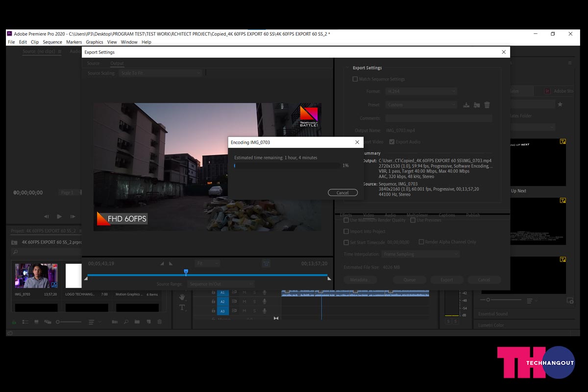Open the Help menu
Screen dimensions: 588x392
coord(147,42)
